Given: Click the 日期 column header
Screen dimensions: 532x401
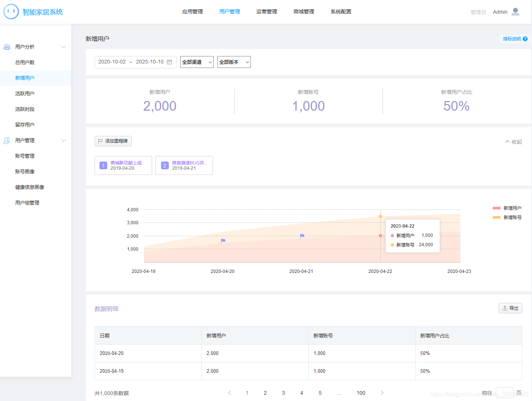Looking at the screenshot, I should click(x=148, y=336).
